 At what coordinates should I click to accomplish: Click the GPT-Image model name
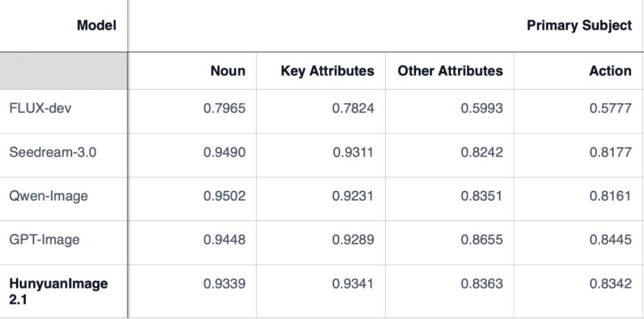coord(44,240)
